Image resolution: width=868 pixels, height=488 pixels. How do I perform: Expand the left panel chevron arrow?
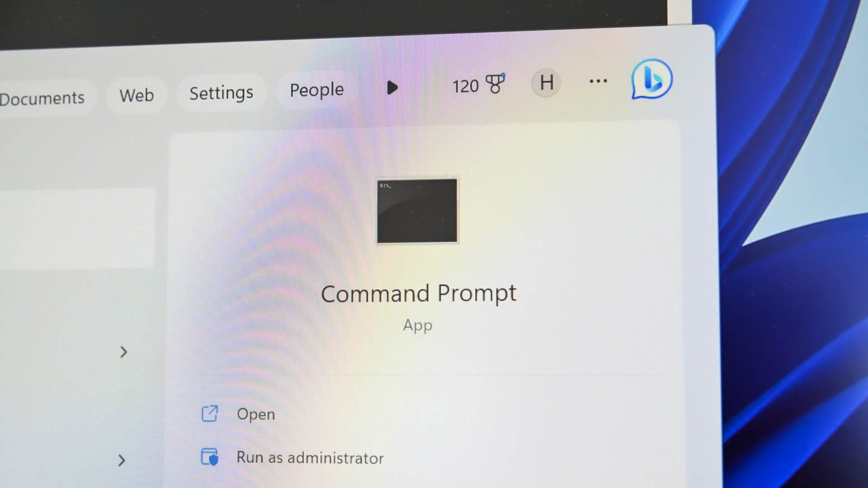(123, 352)
